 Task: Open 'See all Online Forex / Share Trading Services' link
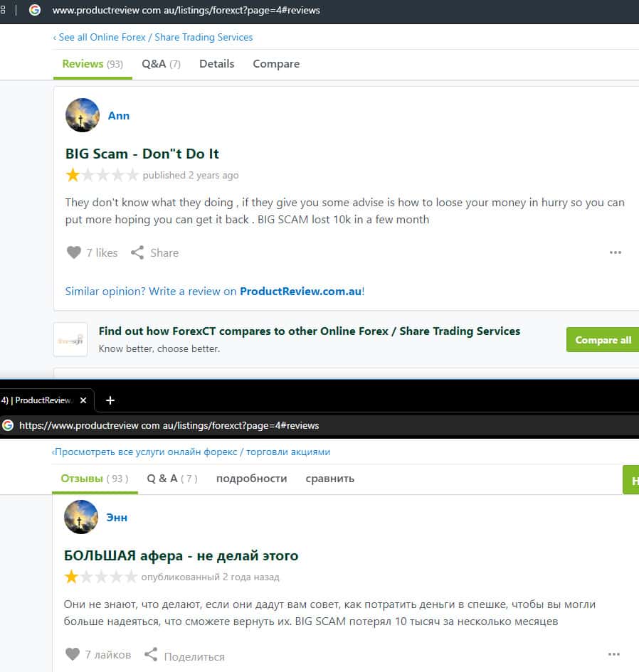point(153,37)
